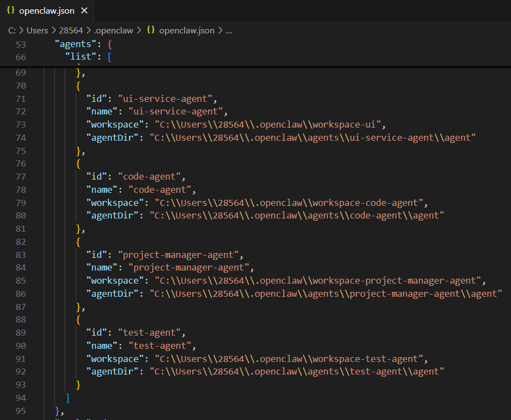
Task: Click the "test-agent" id value
Action: point(150,333)
